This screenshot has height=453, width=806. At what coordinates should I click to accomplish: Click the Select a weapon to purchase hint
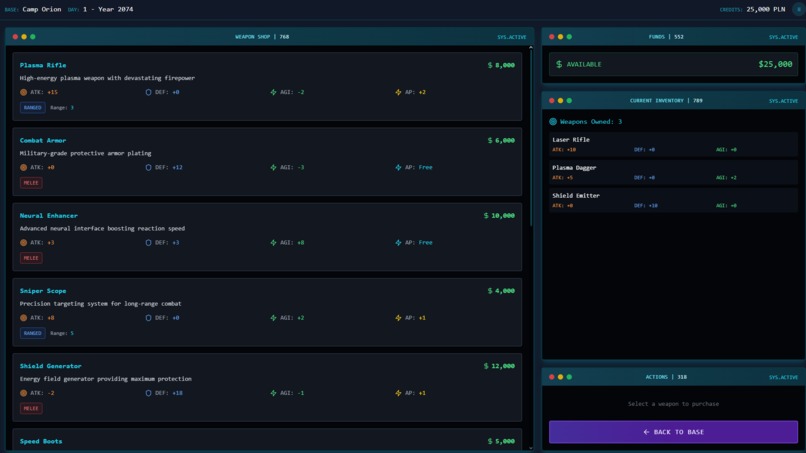pyautogui.click(x=673, y=404)
